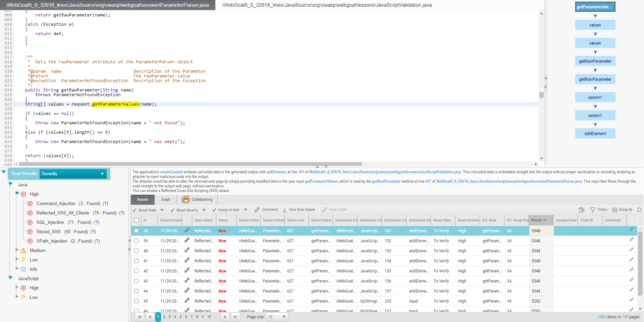The image size is (644, 322).
Task: Click the help question mark next to XPath_Injection
Action: 97,241
